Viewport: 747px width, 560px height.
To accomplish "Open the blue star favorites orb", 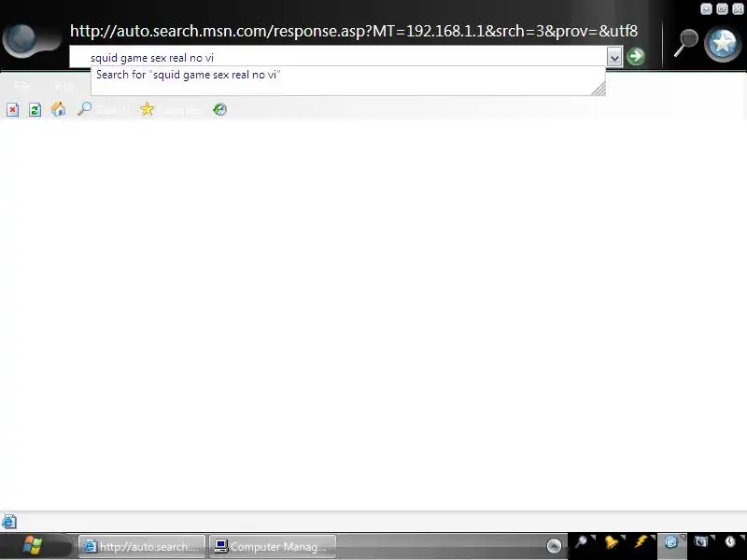I will click(723, 43).
